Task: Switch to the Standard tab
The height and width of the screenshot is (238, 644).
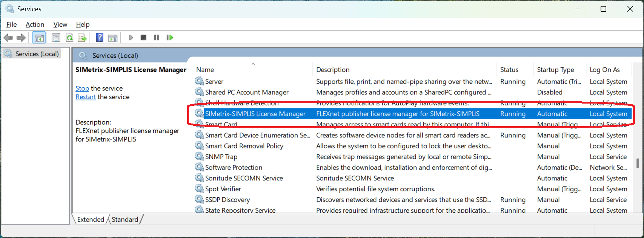Action: [x=125, y=219]
